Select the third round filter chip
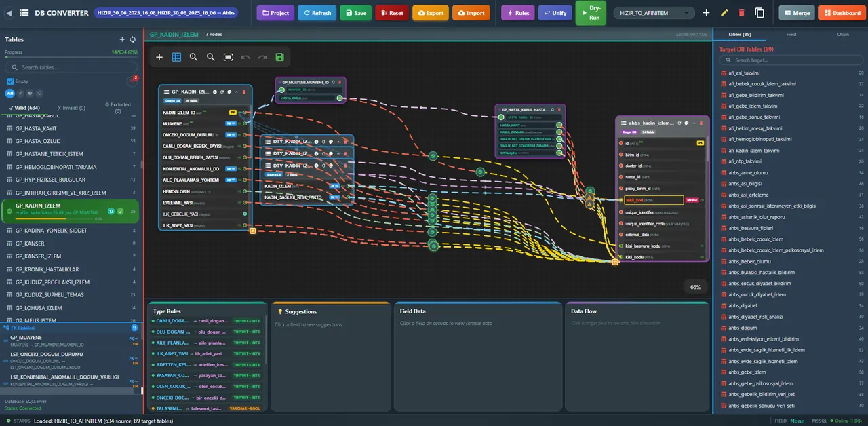Image resolution: width=868 pixels, height=426 pixels. tap(31, 93)
